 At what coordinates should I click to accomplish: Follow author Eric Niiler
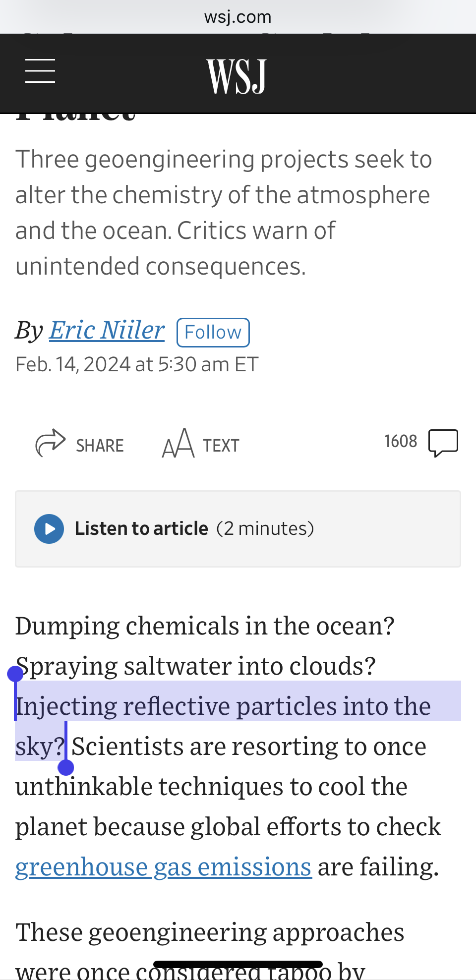click(x=213, y=332)
